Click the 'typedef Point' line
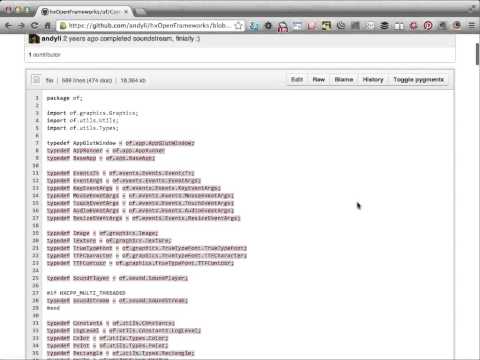The image size is (480, 360). pos(107,345)
